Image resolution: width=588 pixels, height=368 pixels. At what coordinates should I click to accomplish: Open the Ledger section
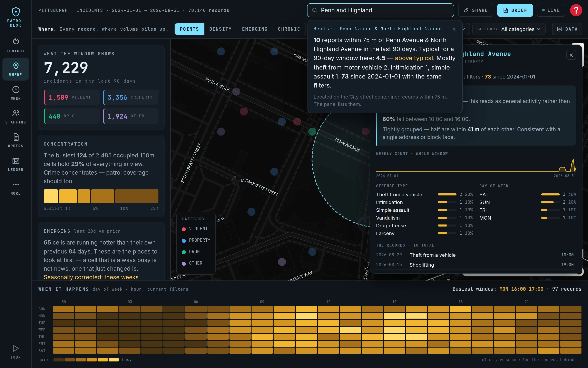click(x=16, y=164)
